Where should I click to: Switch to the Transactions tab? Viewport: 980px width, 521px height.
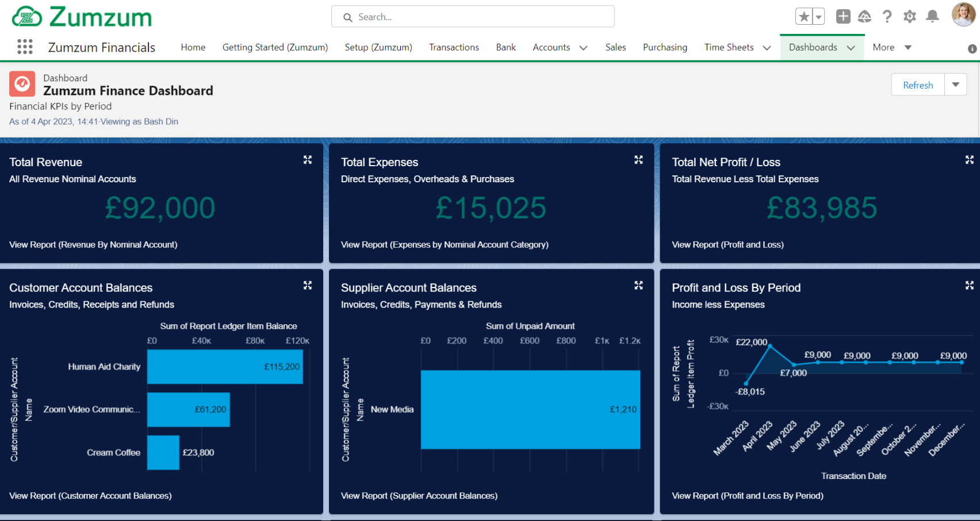(x=454, y=47)
